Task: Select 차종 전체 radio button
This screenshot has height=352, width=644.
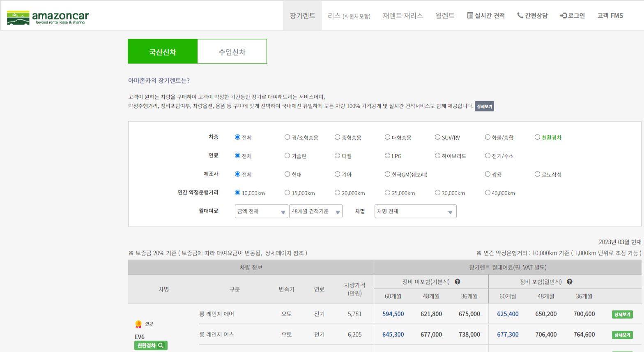Action: pos(237,137)
